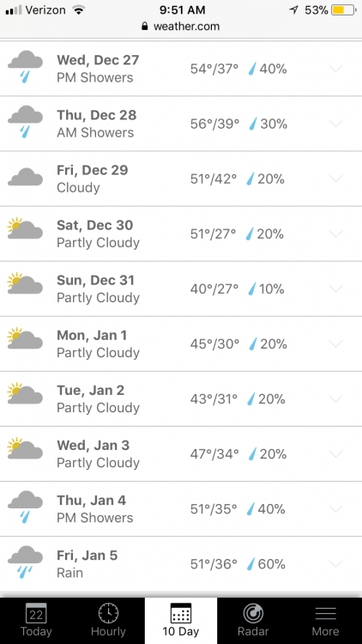Expand the Sun, Dec 31 row chevron
The image size is (362, 644).
click(x=336, y=289)
